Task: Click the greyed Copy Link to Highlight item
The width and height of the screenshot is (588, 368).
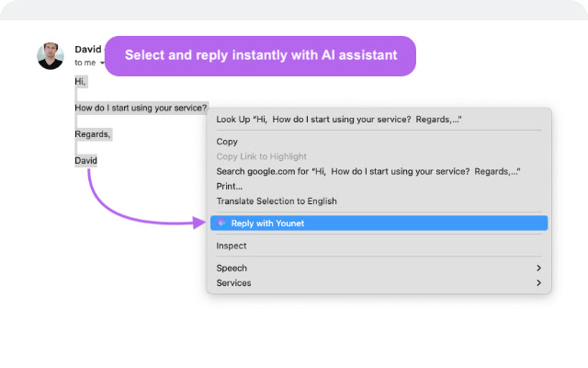Action: 379,156
